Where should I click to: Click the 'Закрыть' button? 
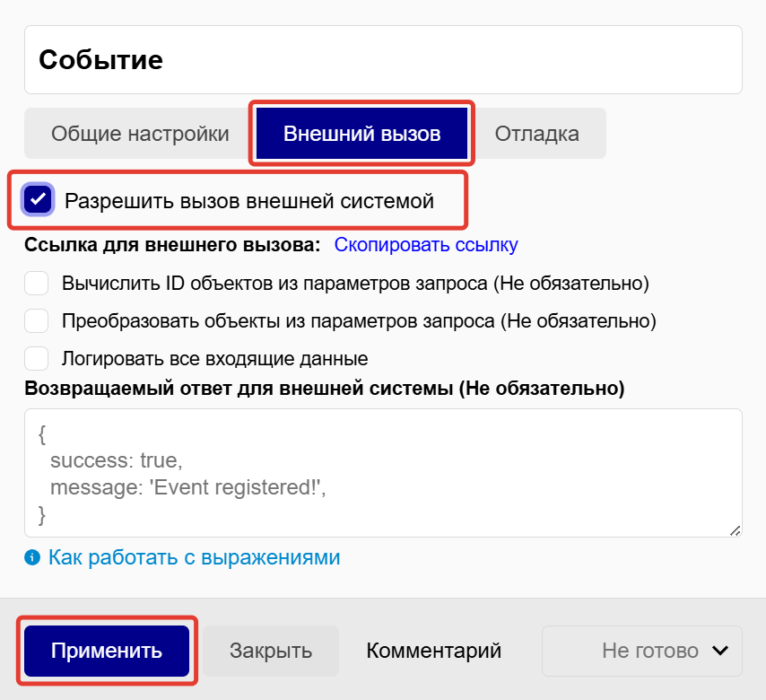[271, 651]
